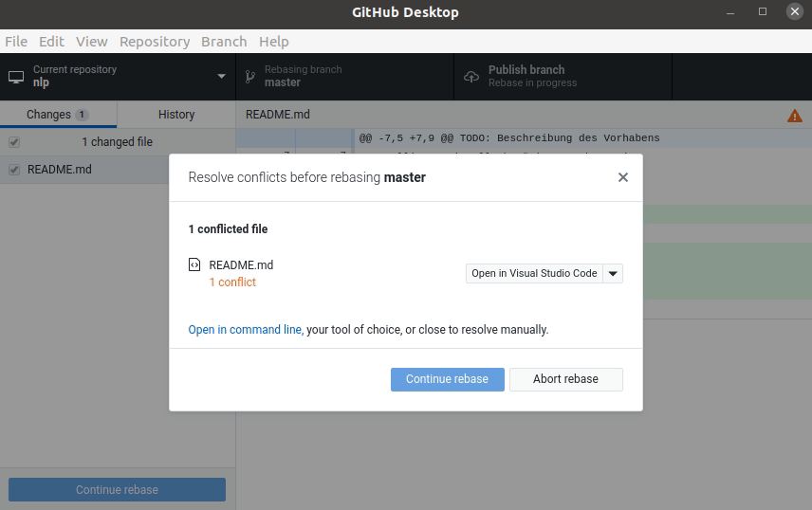Select README.md in the changes list

tap(84, 170)
